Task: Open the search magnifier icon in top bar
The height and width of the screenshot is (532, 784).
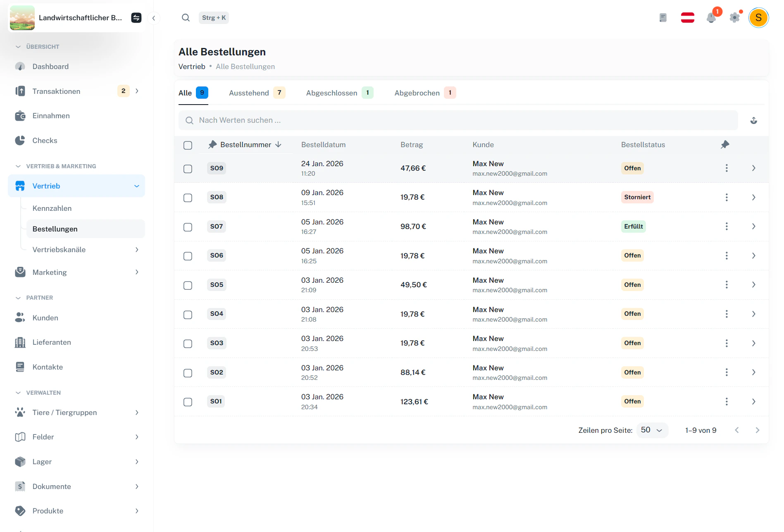Action: click(x=186, y=18)
